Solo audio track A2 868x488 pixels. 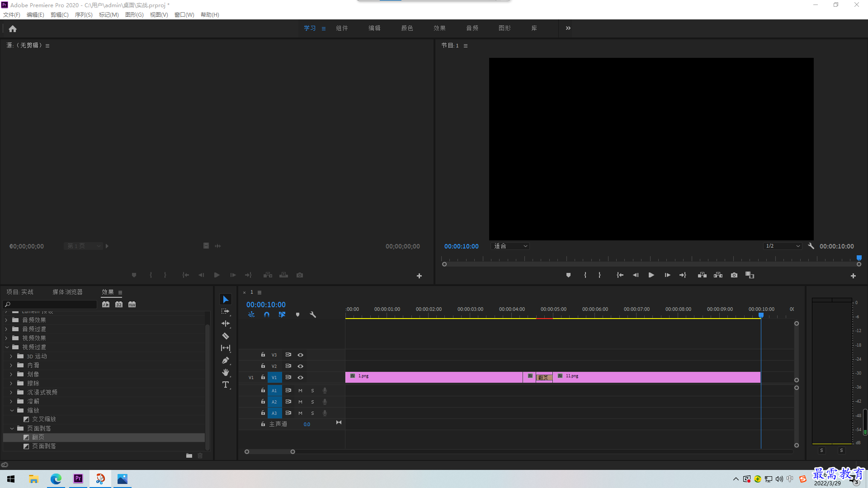tap(312, 402)
